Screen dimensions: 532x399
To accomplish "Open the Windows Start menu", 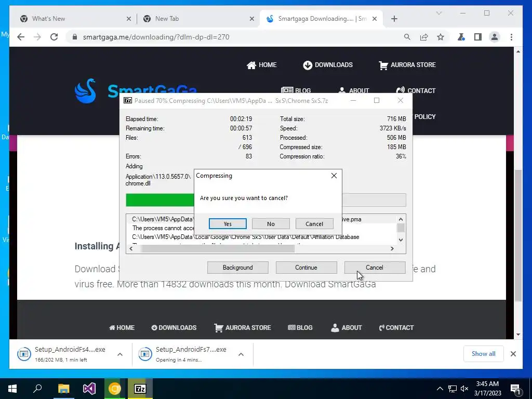I will coord(12,389).
